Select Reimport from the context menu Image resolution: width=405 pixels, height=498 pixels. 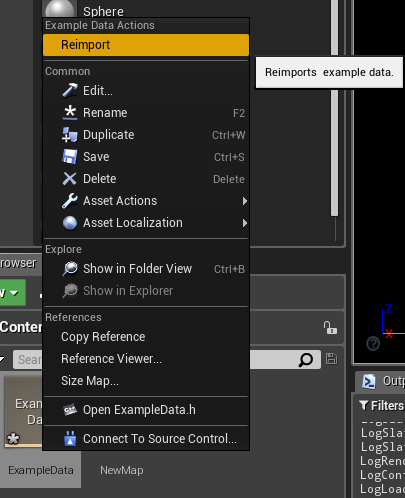146,45
